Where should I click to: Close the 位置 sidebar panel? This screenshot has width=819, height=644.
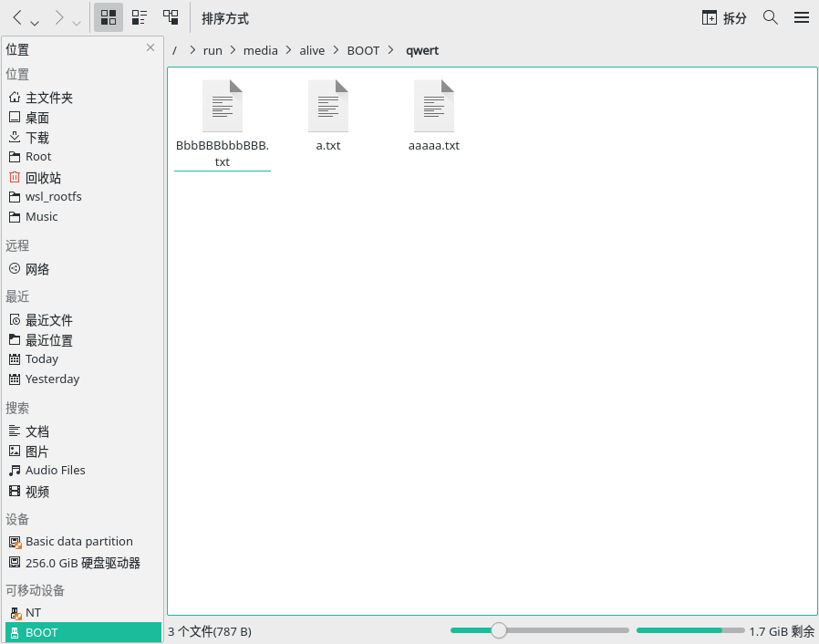[150, 47]
